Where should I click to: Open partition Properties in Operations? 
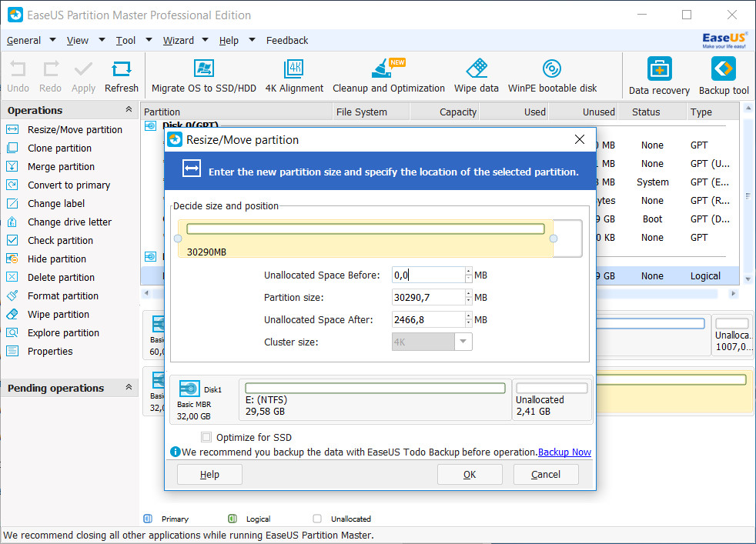(x=50, y=352)
